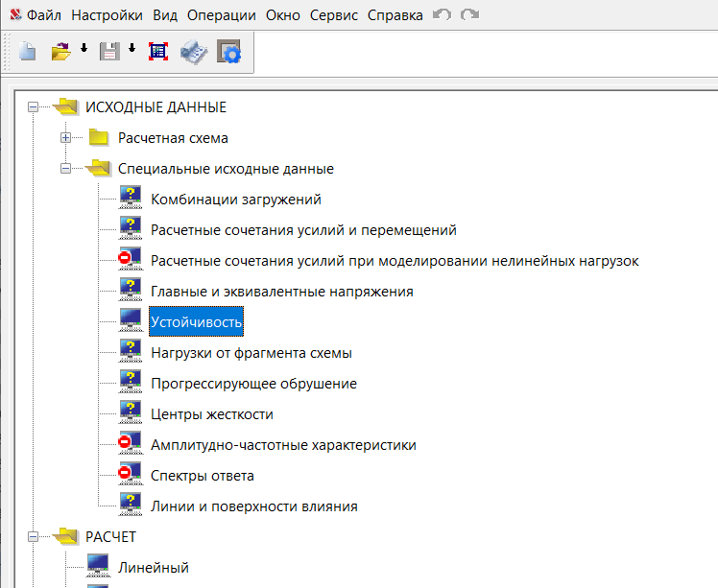
Task: Open the Вид menu
Action: [165, 15]
